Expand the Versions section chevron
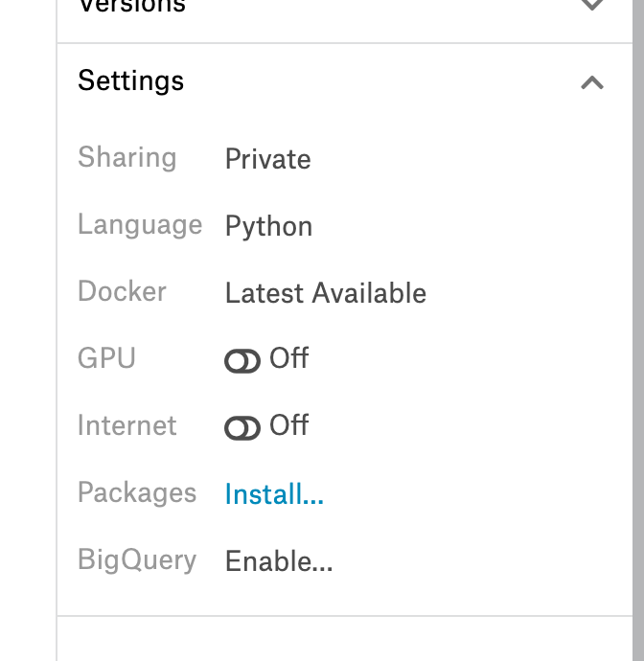This screenshot has width=644, height=661. [x=592, y=4]
